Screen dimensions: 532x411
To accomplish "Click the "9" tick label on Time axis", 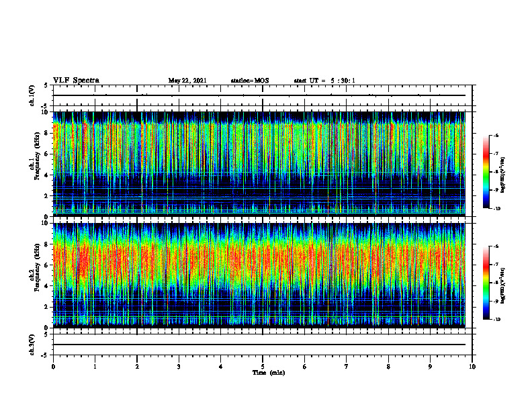I will coord(430,367).
